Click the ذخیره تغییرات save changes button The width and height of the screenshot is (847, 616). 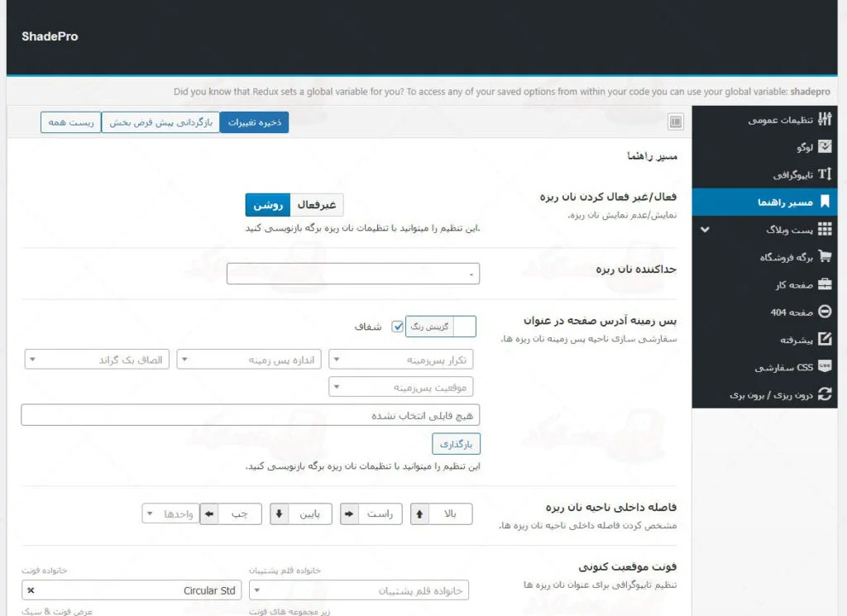click(x=256, y=121)
